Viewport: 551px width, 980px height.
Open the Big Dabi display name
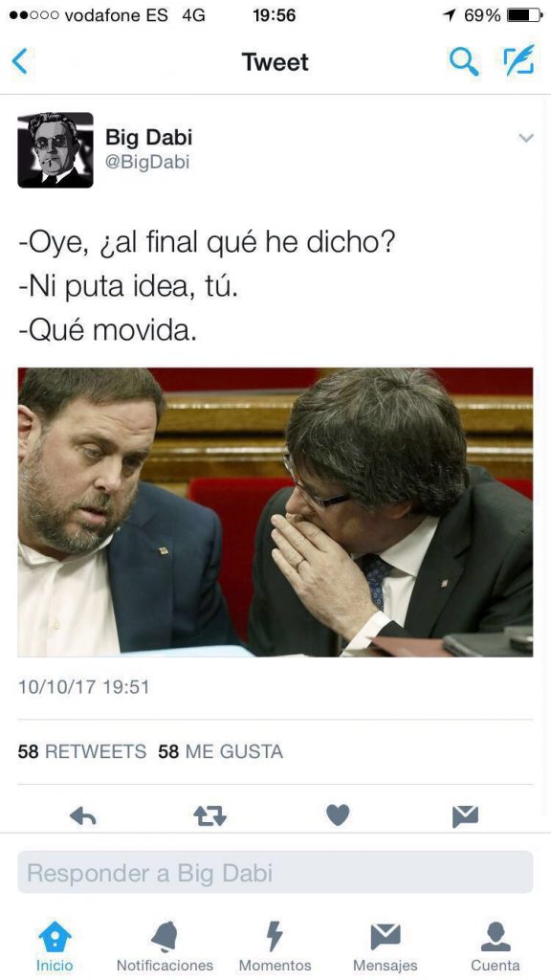click(148, 138)
